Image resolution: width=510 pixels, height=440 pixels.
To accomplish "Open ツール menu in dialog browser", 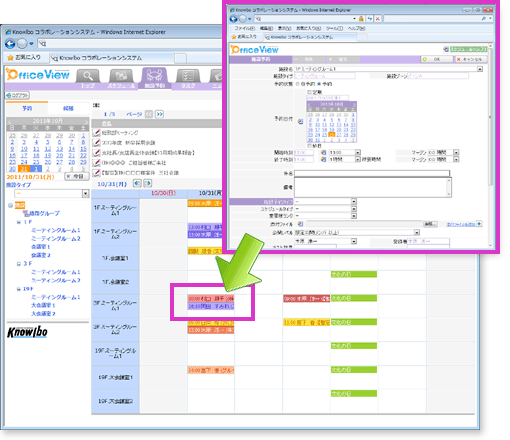I will pos(334,28).
